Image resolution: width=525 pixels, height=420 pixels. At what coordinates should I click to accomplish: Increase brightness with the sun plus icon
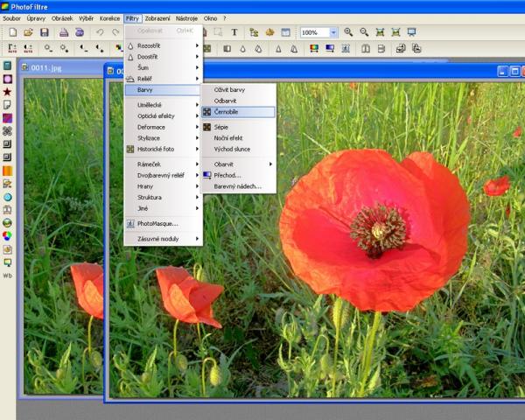[64, 49]
